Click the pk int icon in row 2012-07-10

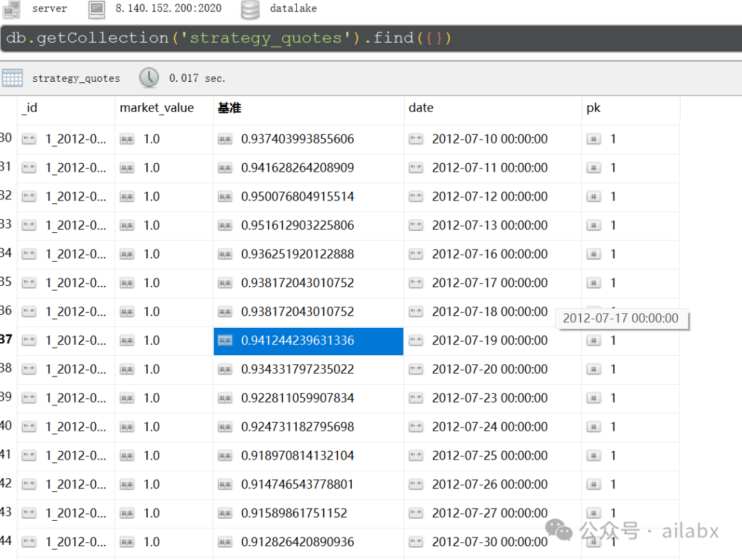pos(594,139)
